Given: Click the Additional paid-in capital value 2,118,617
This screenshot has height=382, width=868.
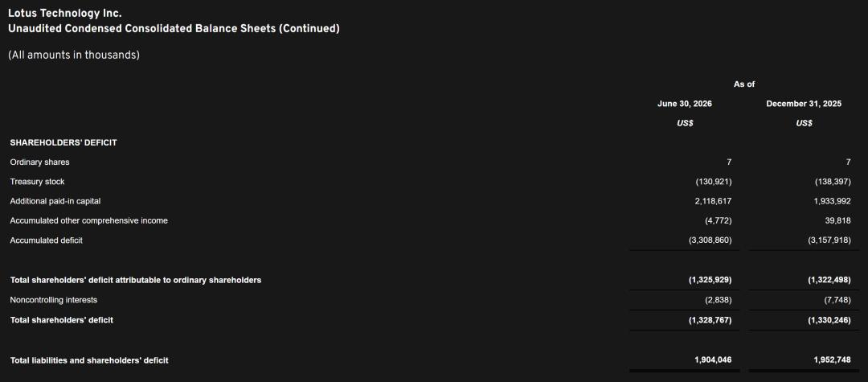Looking at the screenshot, I should tap(713, 201).
